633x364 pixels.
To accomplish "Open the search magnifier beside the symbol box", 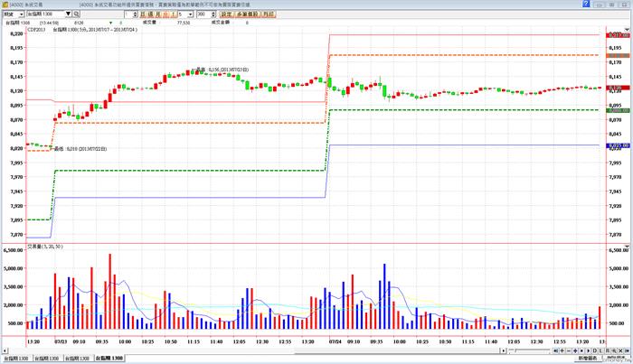I will 76,14.
